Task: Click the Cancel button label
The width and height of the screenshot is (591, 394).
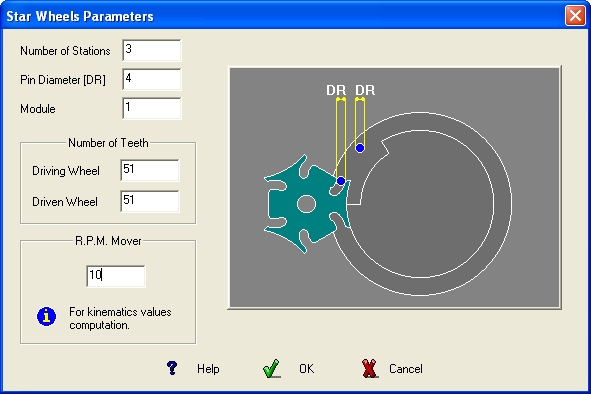Action: tap(406, 369)
